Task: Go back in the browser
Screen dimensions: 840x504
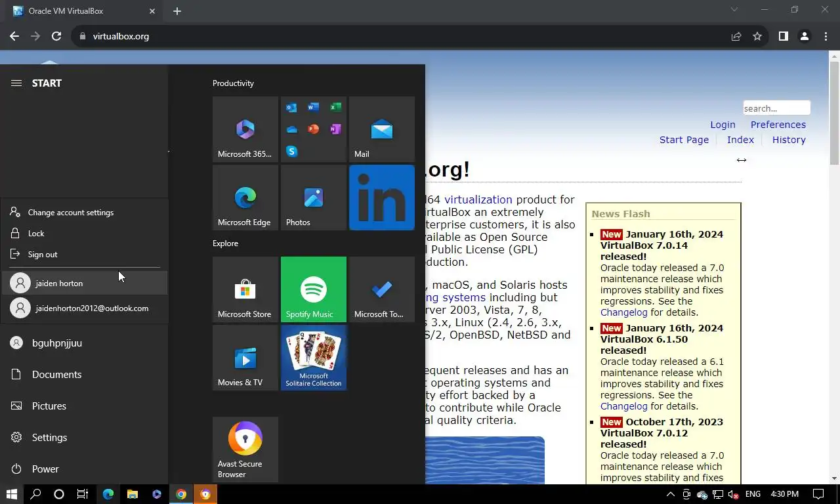Action: click(14, 36)
